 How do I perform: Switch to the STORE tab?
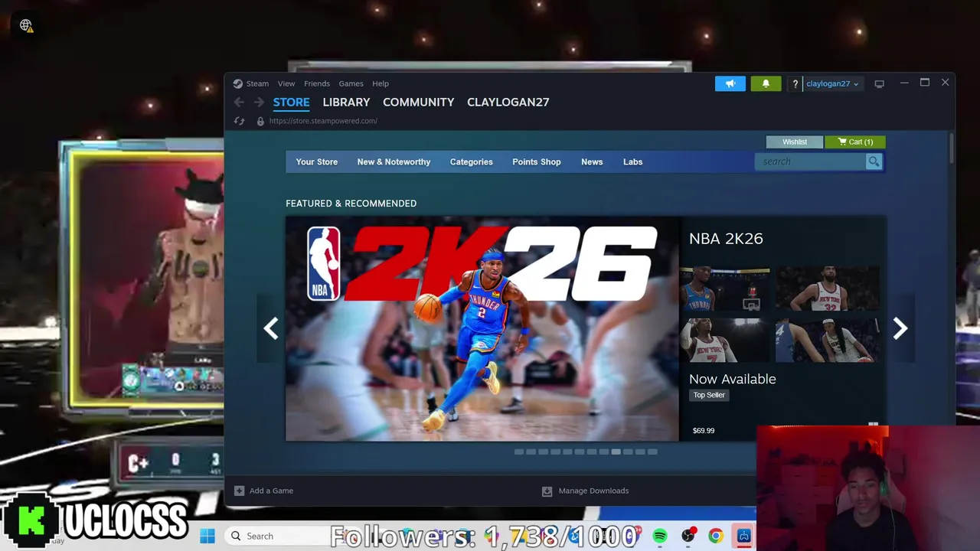coord(291,102)
